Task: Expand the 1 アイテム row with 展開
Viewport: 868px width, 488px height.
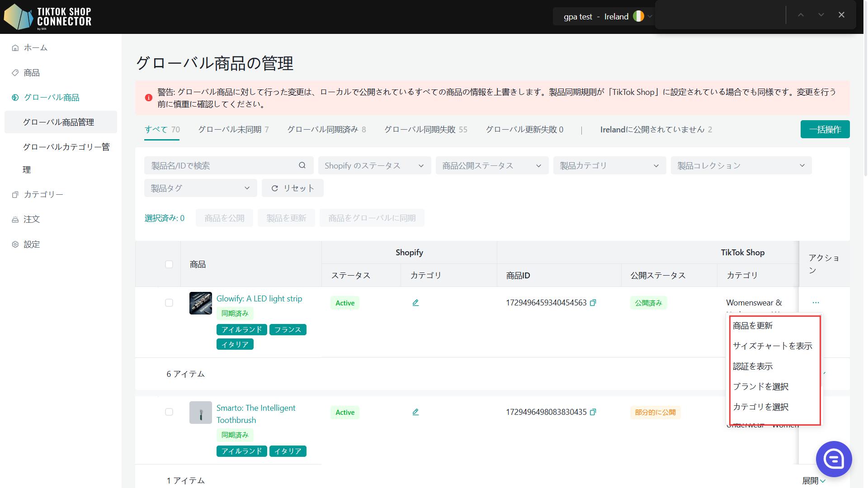Action: (x=814, y=481)
